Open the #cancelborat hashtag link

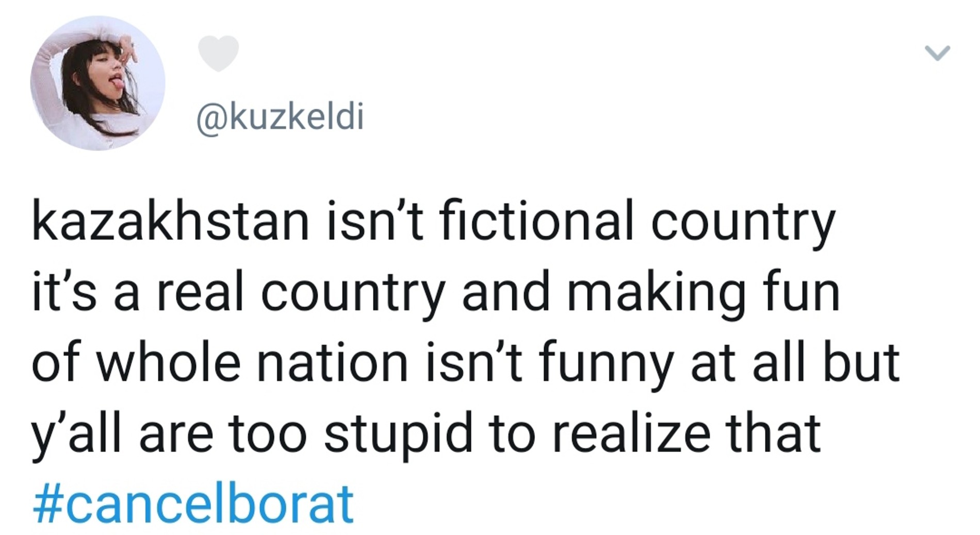(x=193, y=503)
